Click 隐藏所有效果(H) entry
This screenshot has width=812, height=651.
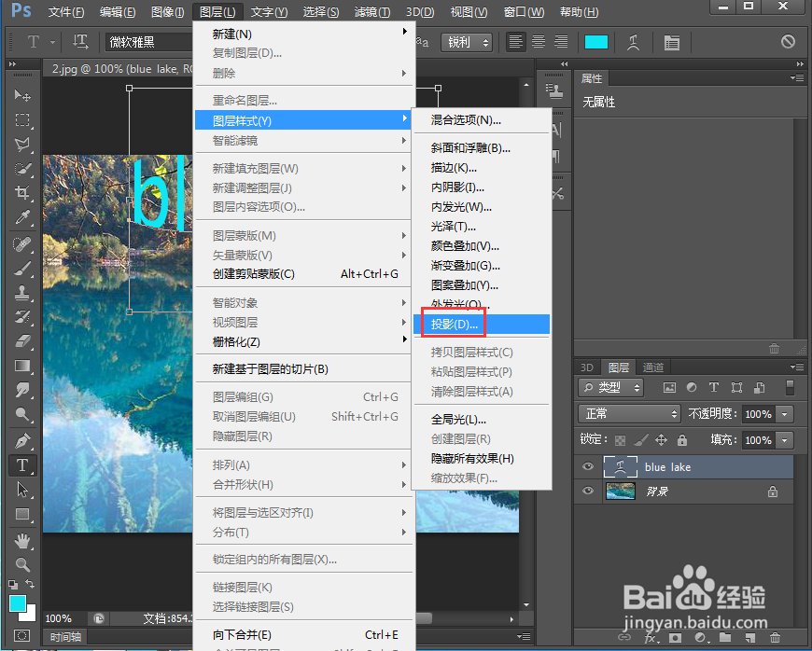(482, 459)
